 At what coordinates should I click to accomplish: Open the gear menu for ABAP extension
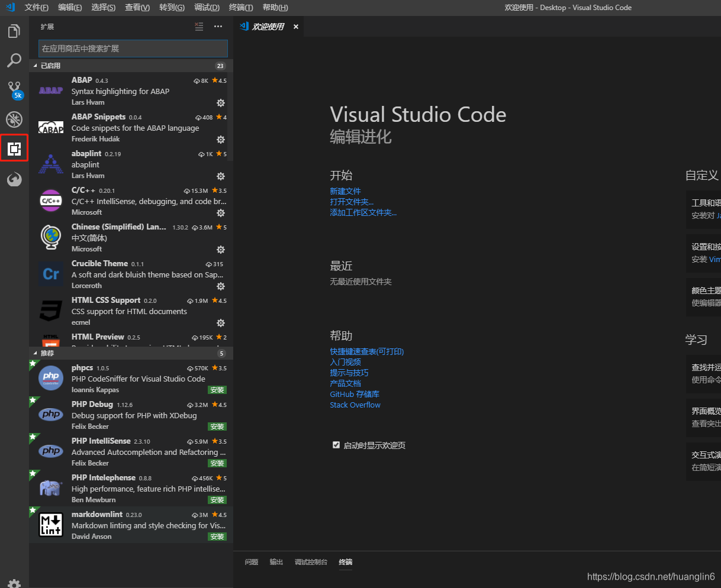[x=220, y=102]
